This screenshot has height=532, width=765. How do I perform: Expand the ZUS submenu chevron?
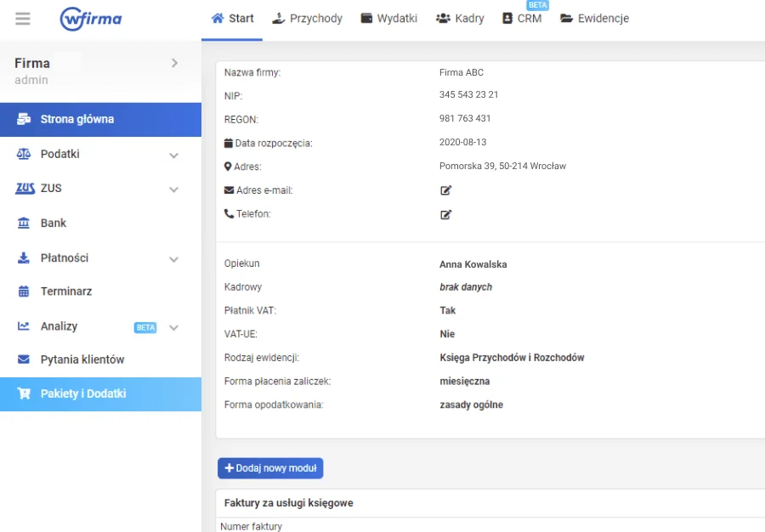coord(173,190)
